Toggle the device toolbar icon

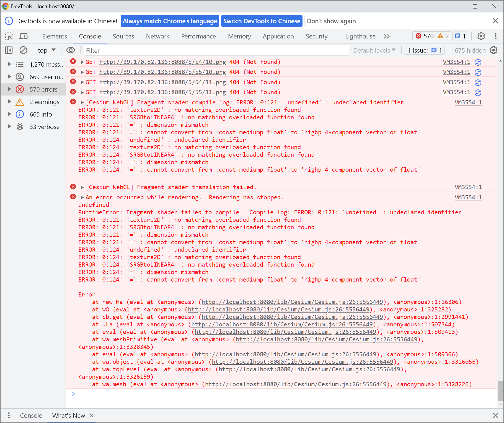click(x=24, y=36)
